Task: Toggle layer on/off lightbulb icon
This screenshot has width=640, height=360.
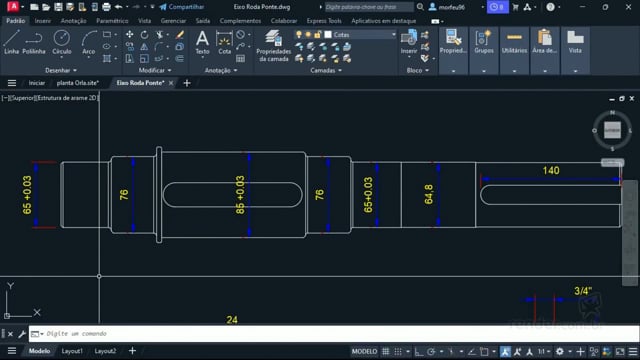Action: pos(299,35)
